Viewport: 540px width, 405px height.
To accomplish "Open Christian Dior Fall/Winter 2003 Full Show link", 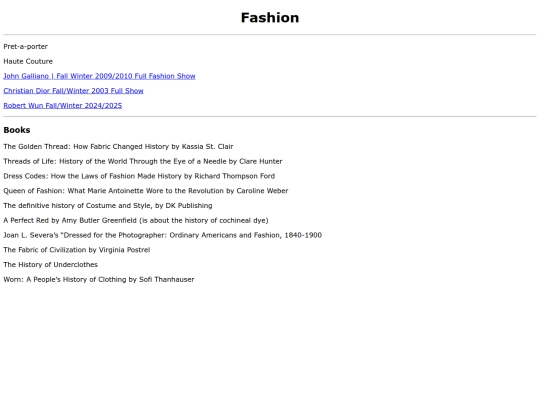I will (x=73, y=91).
